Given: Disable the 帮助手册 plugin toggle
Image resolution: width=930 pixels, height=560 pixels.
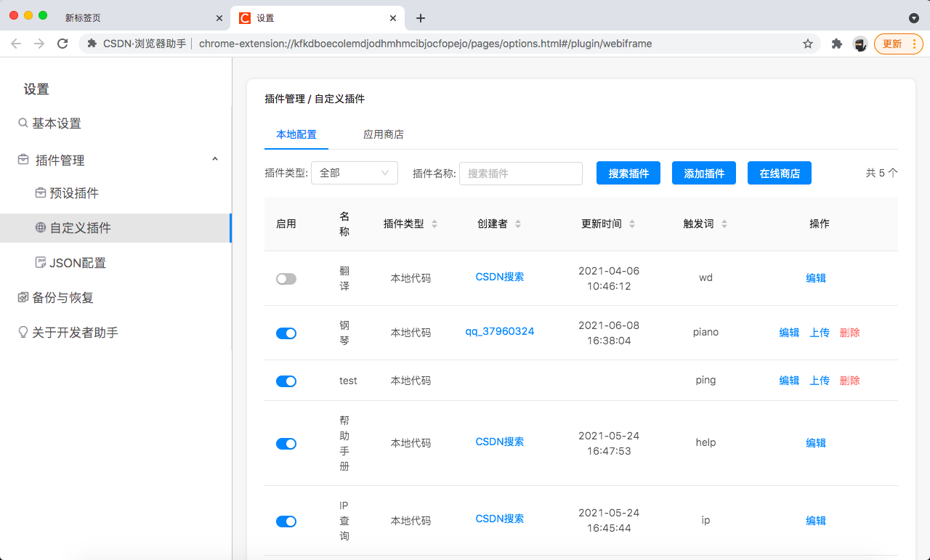Looking at the screenshot, I should coord(286,444).
